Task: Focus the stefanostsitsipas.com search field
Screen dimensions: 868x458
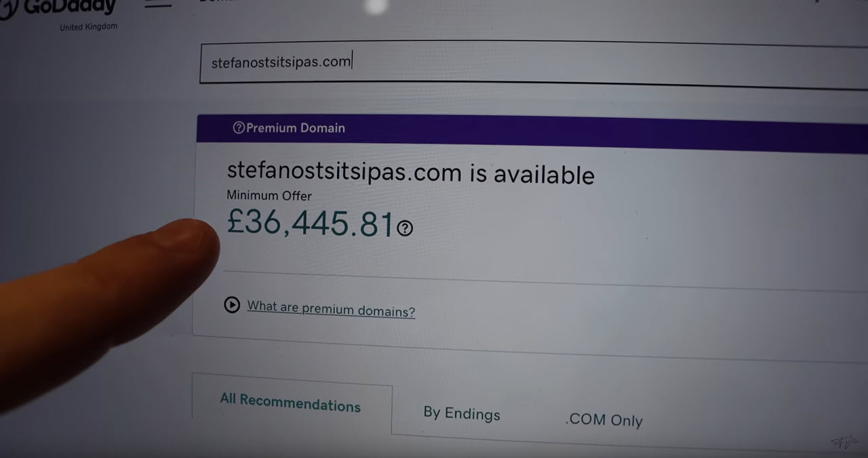Action: pos(534,64)
